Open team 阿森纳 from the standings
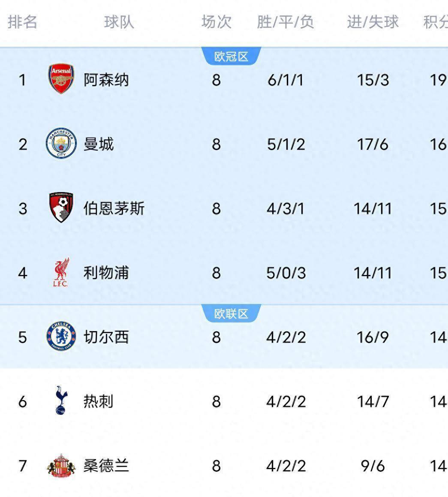This screenshot has height=497, width=448. point(106,80)
